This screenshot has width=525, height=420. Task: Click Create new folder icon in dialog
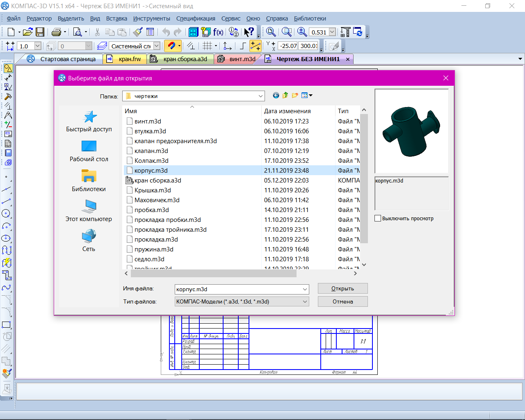pos(295,96)
